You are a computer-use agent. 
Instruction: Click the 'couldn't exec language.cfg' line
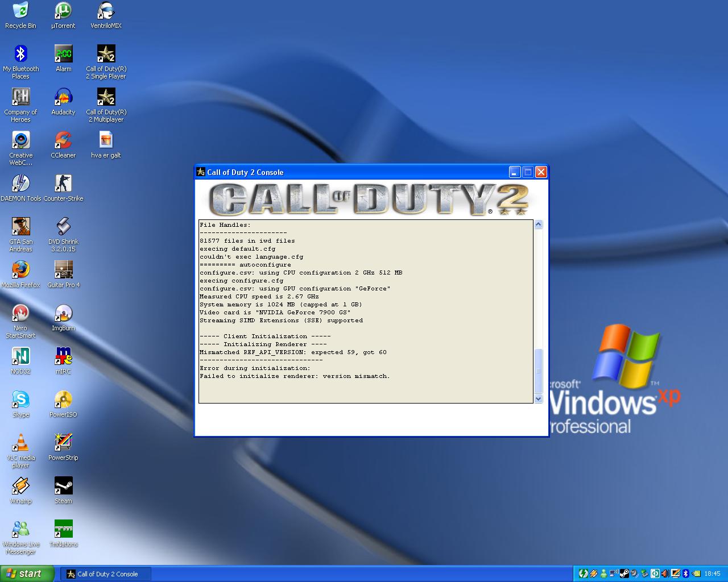[x=251, y=257]
